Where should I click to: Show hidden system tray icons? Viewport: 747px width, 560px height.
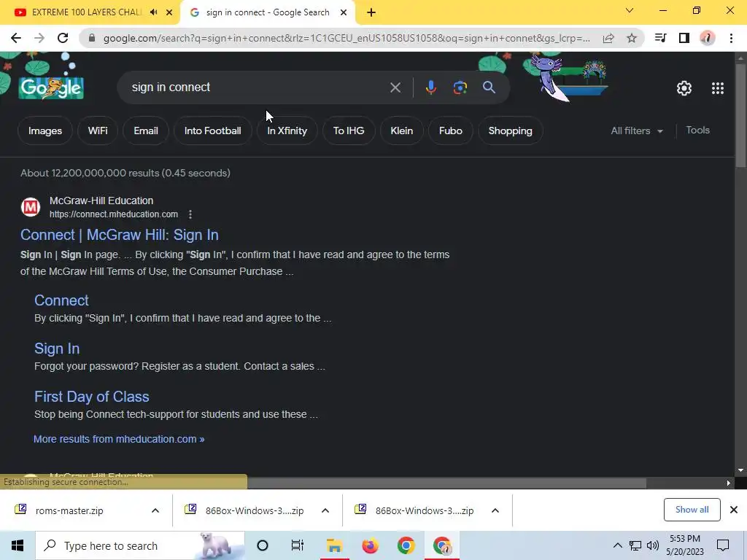(x=617, y=545)
